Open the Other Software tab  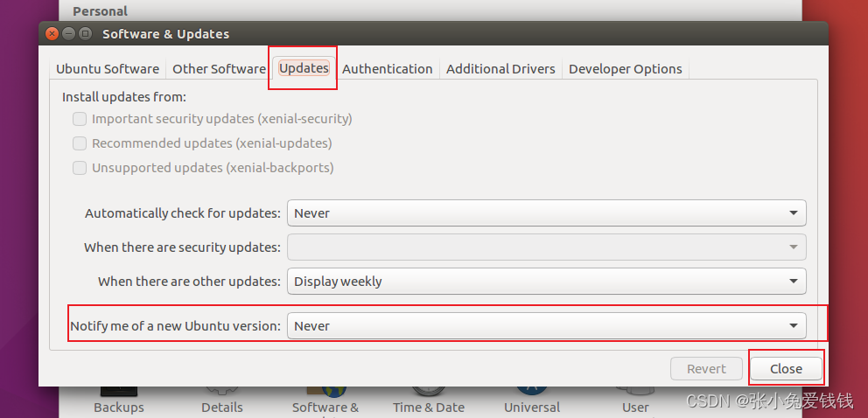click(x=219, y=69)
